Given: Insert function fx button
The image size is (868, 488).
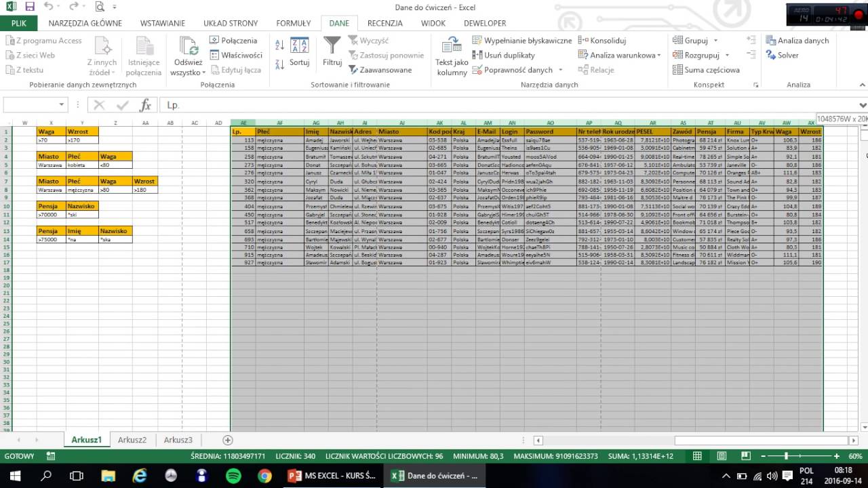Looking at the screenshot, I should pyautogui.click(x=145, y=105).
